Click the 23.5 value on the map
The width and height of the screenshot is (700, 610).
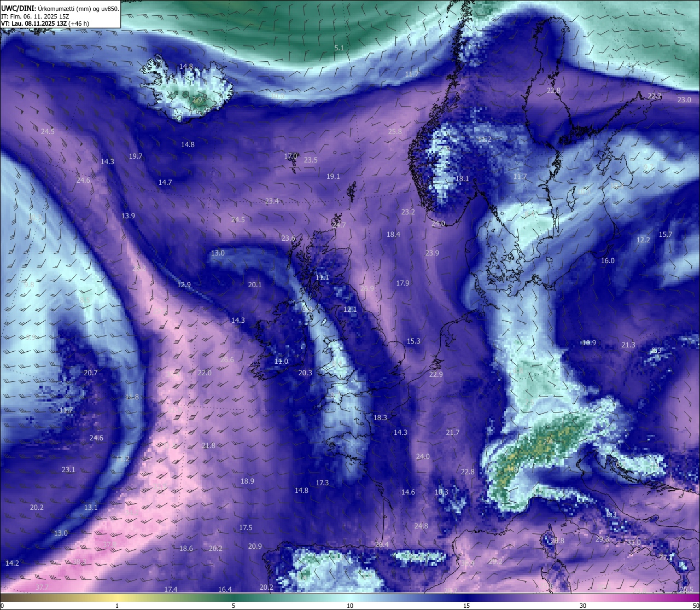coord(311,160)
